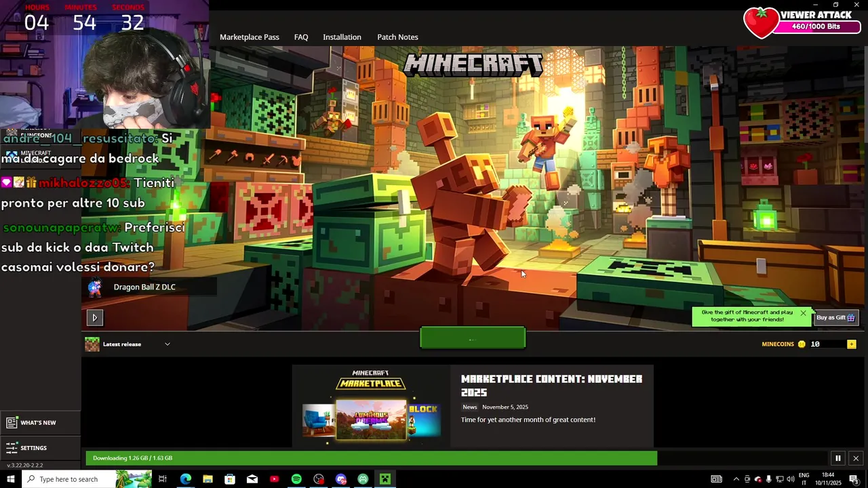Click the Settings sliders icon
The height and width of the screenshot is (488, 868).
pyautogui.click(x=12, y=448)
